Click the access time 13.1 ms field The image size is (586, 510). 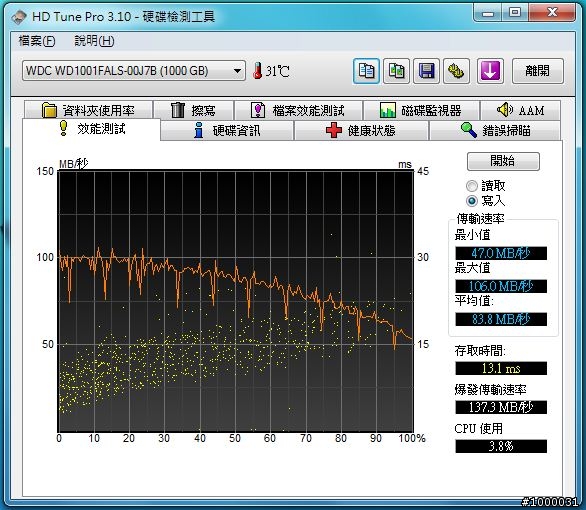tap(501, 368)
